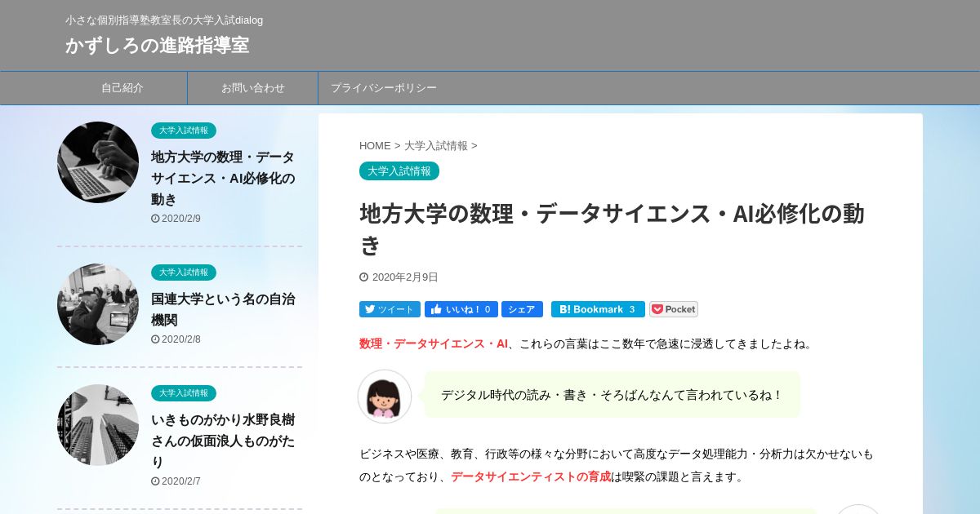Screen dimensions: 980x514
Task: Open the お問い合わせ menu item
Action: (253, 88)
